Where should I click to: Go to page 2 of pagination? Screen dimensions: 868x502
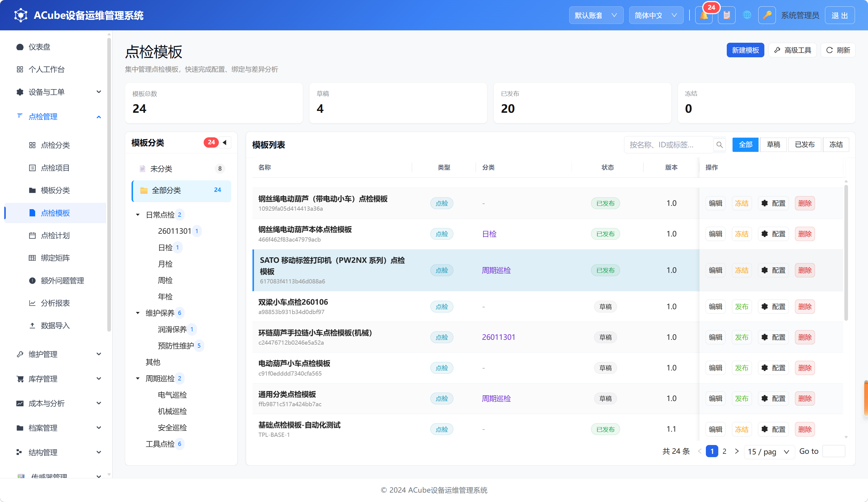(x=724, y=451)
